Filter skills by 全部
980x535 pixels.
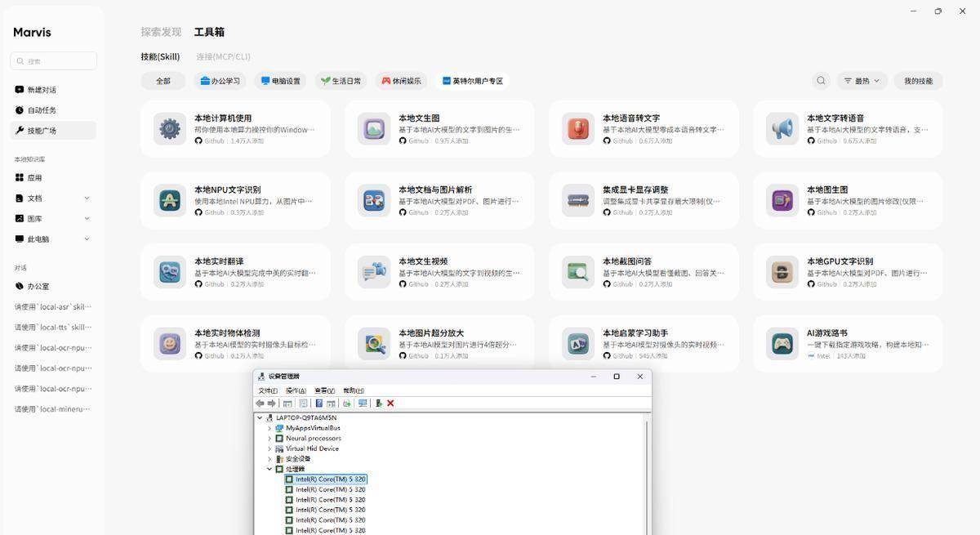point(163,81)
